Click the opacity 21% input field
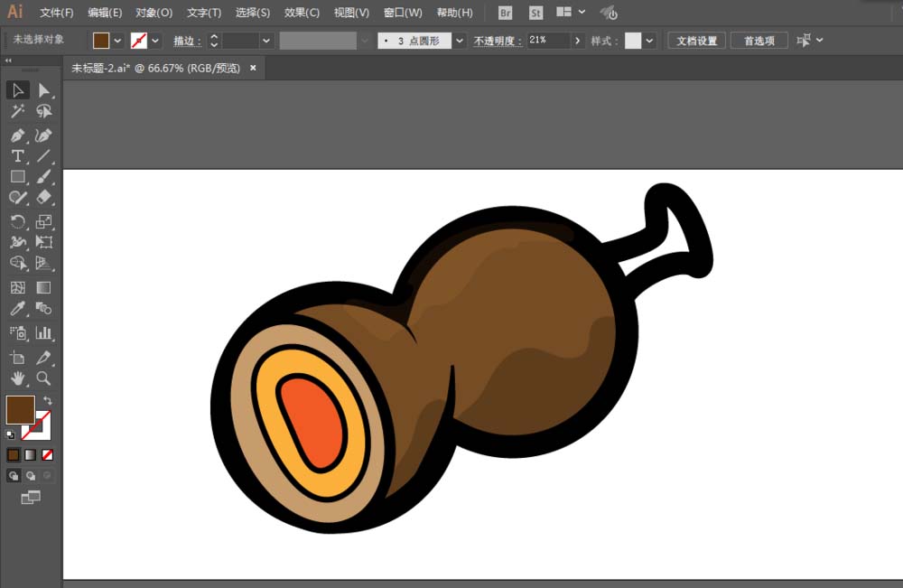Image resolution: width=903 pixels, height=588 pixels. tap(549, 41)
